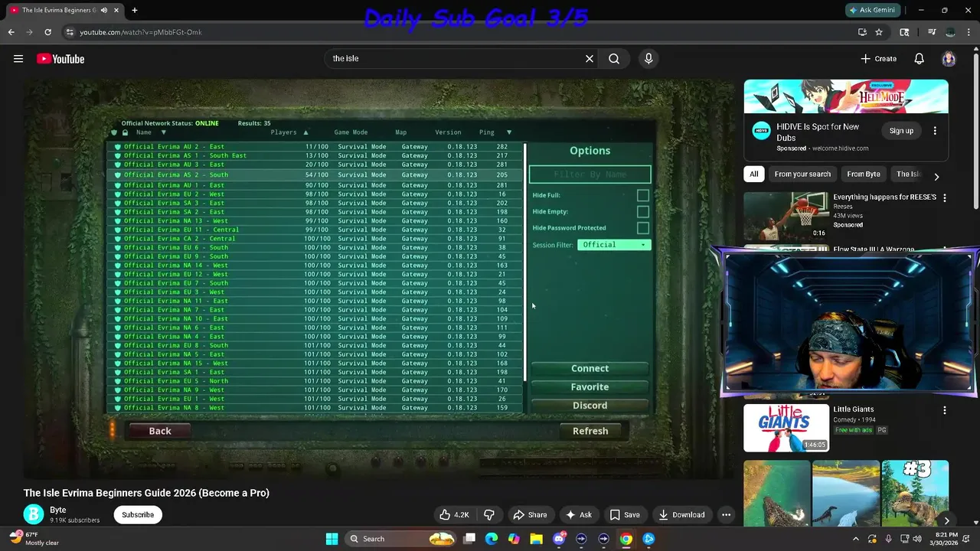Install app icon in the address bar
This screenshot has height=551, width=980.
(862, 32)
